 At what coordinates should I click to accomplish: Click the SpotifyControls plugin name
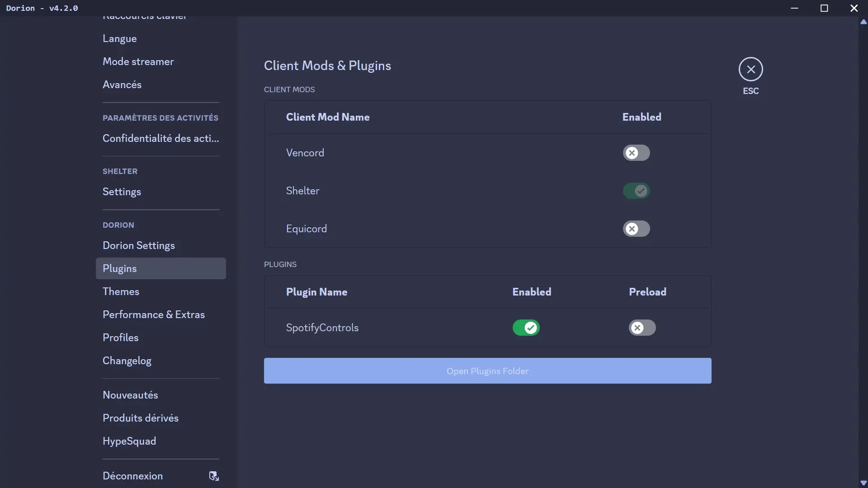[322, 328]
